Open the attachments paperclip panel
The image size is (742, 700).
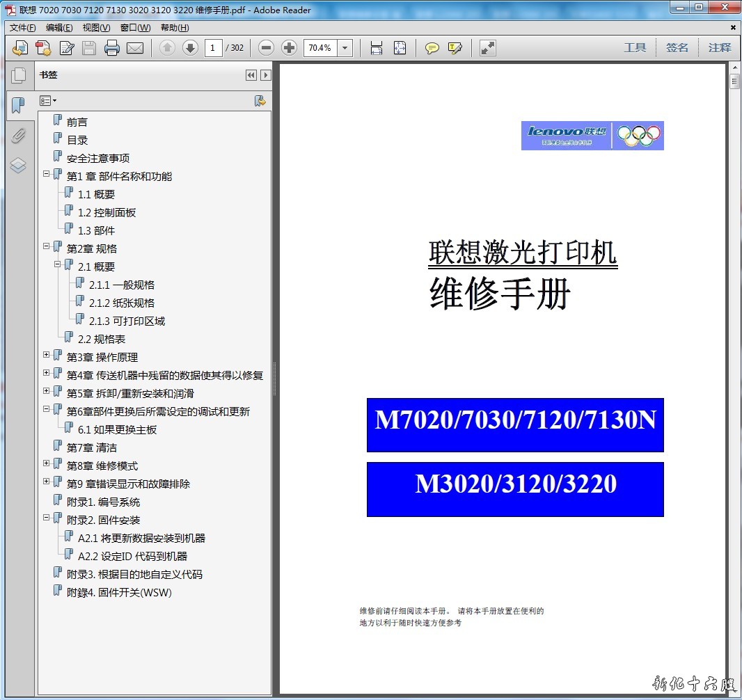[18, 136]
